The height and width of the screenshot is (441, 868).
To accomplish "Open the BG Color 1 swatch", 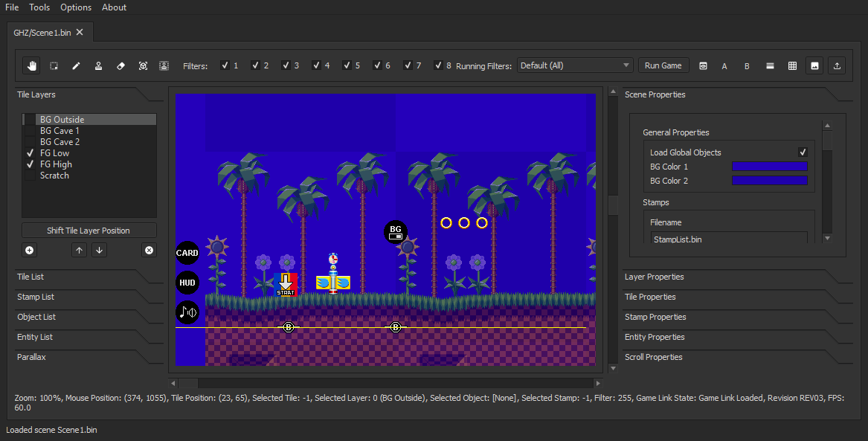I will (x=770, y=166).
